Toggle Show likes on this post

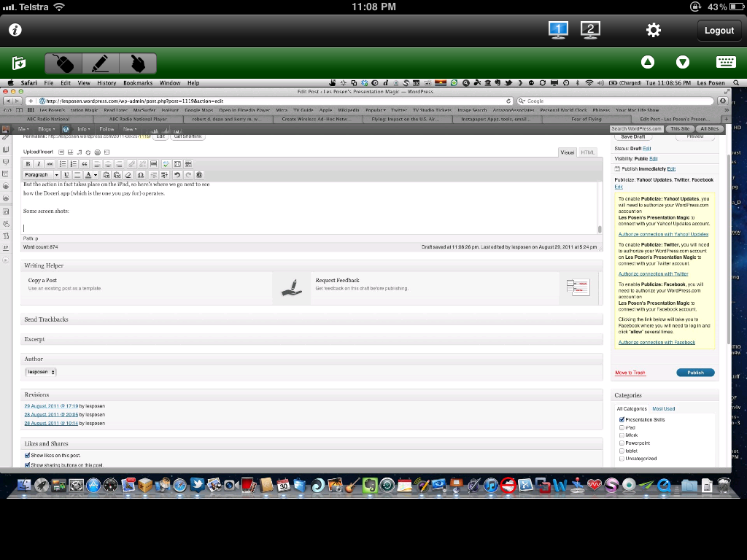[28, 455]
